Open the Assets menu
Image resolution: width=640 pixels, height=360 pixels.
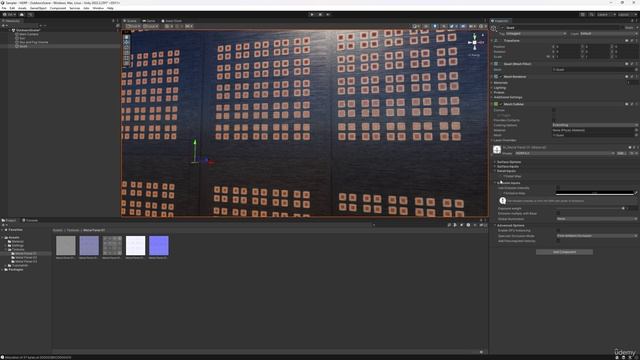point(22,8)
